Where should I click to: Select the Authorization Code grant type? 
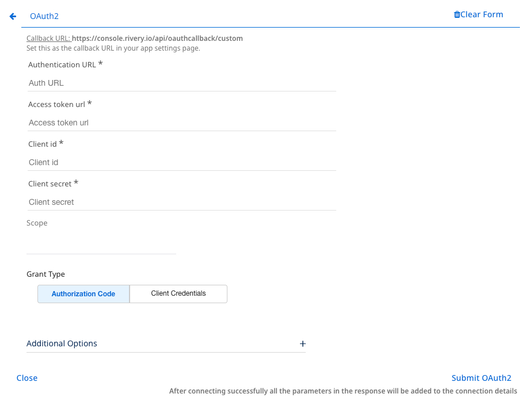[x=83, y=294]
